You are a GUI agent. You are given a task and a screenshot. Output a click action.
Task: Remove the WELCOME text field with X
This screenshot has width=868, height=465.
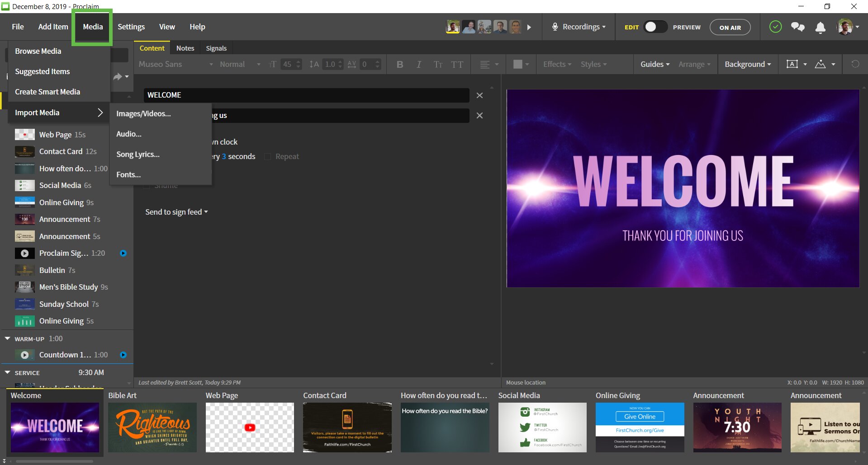479,95
